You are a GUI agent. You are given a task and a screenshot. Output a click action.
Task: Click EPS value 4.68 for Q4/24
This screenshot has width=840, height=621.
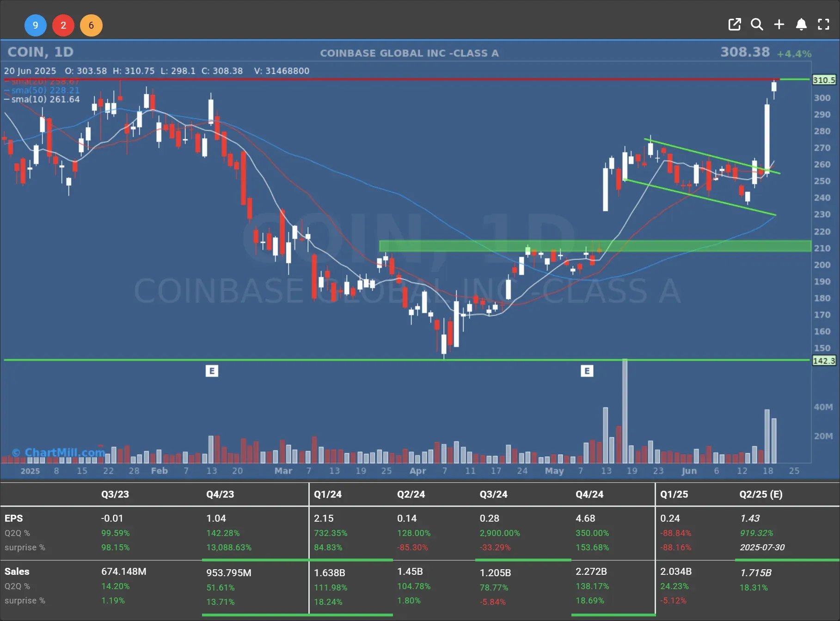tap(585, 518)
